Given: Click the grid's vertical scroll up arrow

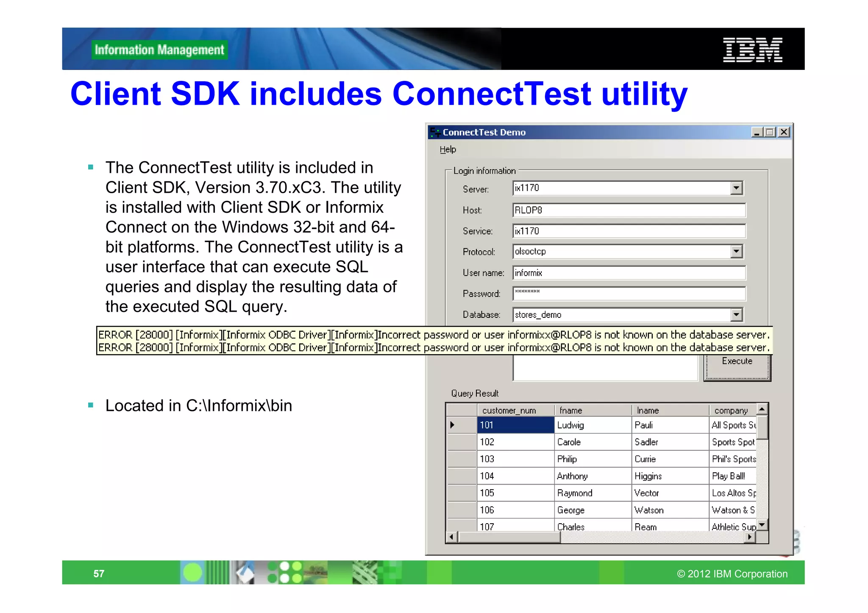Looking at the screenshot, I should pos(762,409).
